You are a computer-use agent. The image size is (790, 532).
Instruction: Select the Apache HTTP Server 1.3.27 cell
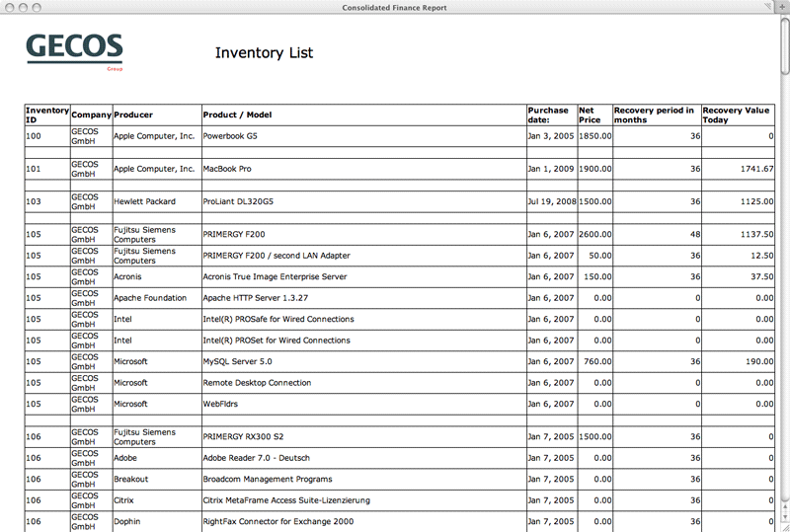364,298
